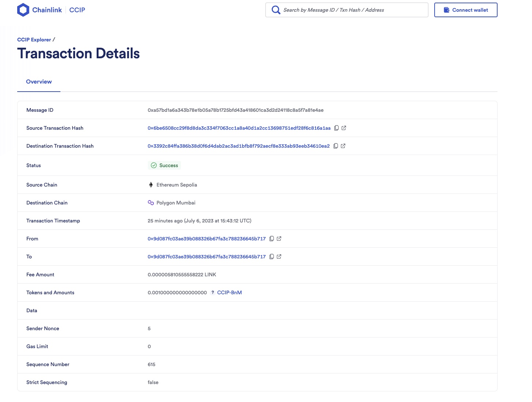Open the CCIP-BnM token link
Screen dimensions: 532x402
(x=230, y=292)
